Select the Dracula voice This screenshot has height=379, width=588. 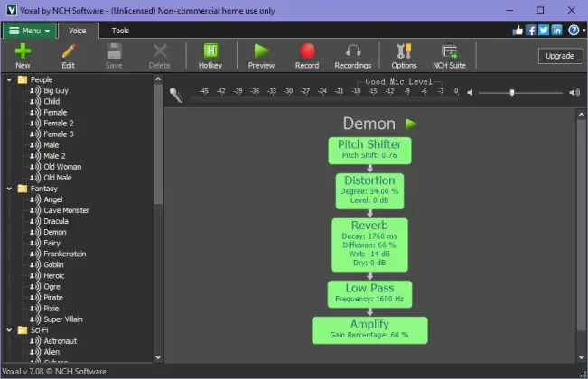56,221
